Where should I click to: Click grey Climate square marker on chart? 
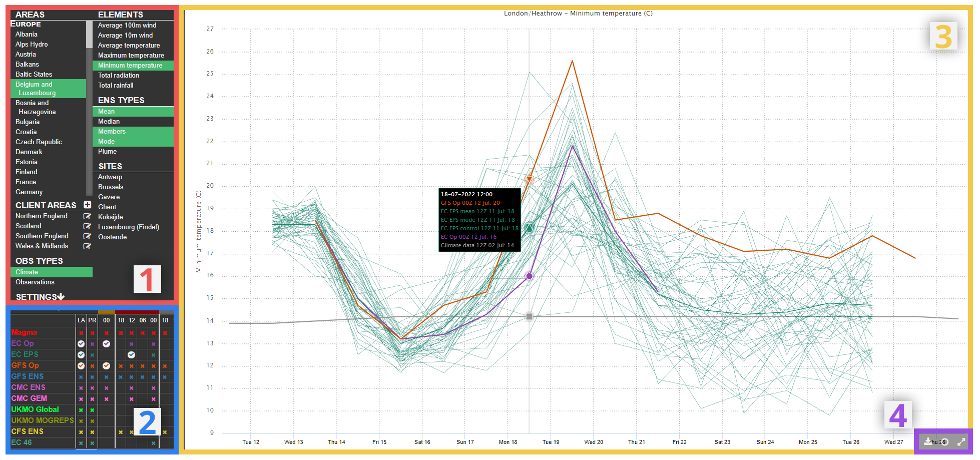pyautogui.click(x=529, y=316)
